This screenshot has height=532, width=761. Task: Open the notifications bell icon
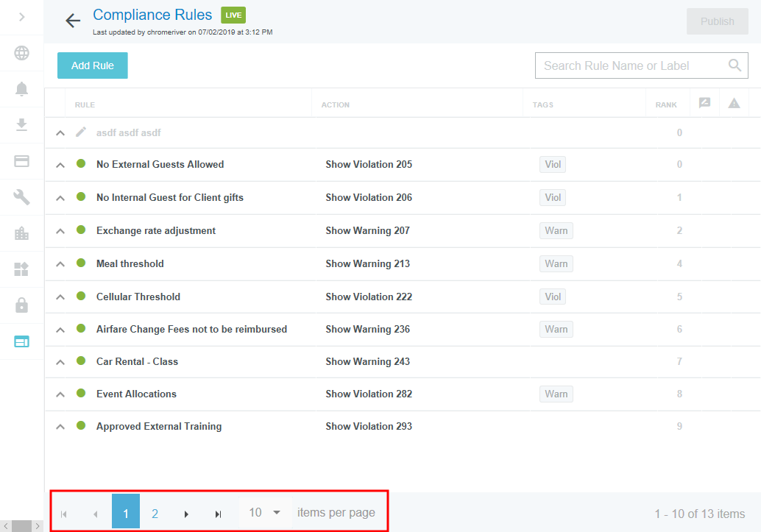[22, 89]
